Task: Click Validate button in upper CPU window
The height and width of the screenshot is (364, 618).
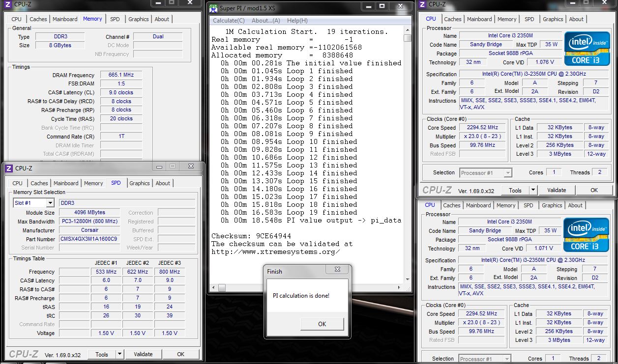Action: click(557, 190)
